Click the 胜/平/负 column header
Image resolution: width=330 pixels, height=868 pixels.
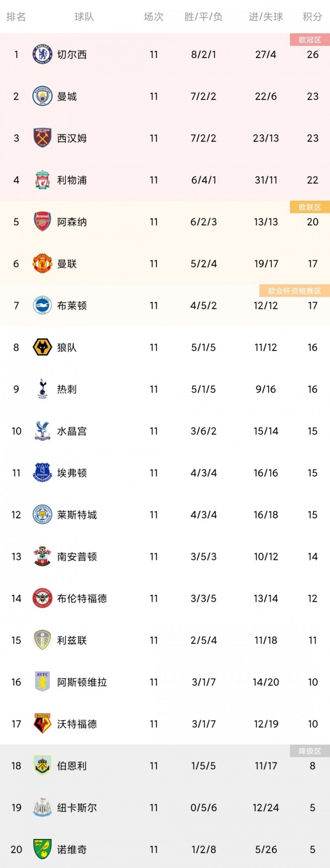click(203, 17)
